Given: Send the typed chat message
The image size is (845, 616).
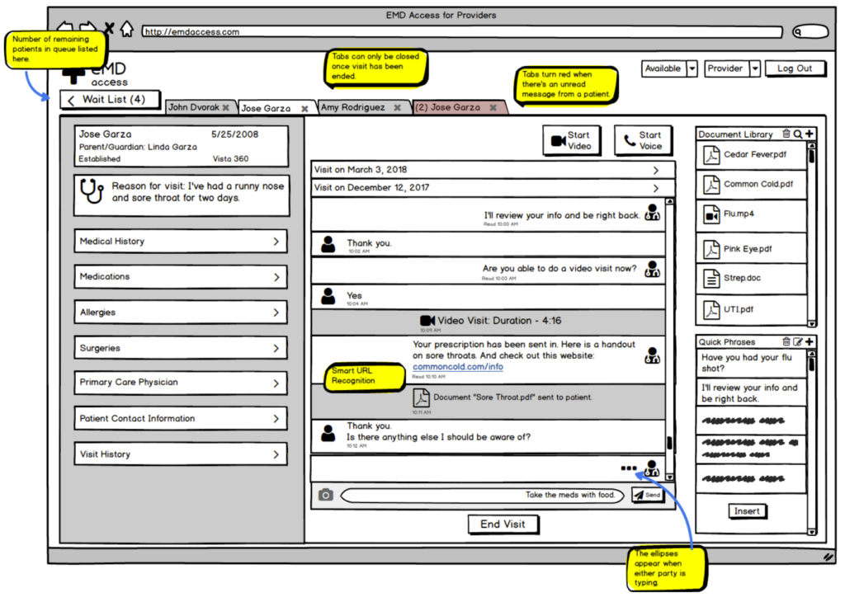Looking at the screenshot, I should tap(647, 495).
